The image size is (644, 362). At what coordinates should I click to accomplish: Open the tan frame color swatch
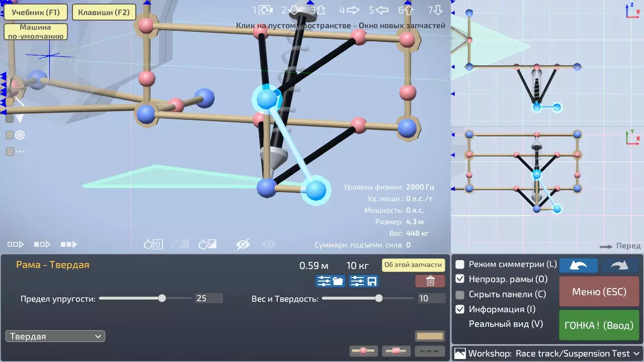pos(430,336)
